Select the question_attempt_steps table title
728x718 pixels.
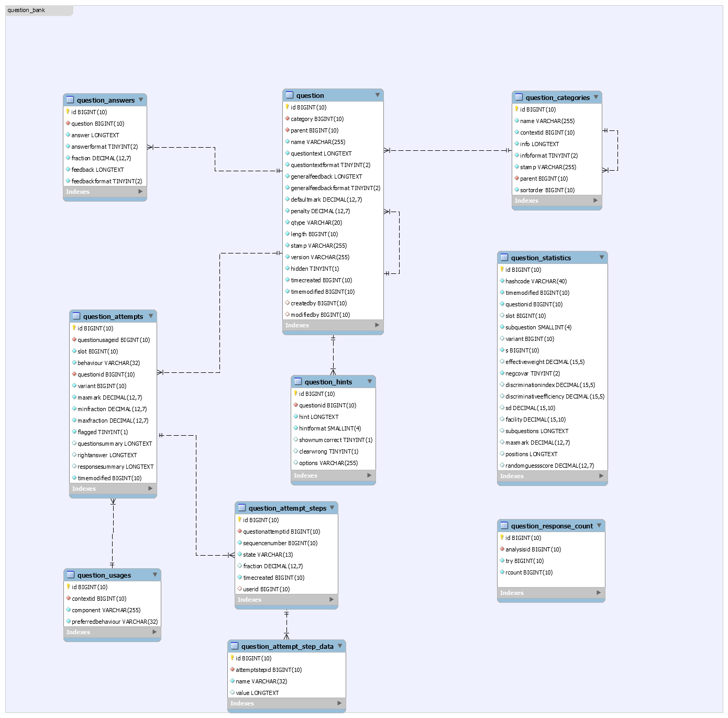288,508
